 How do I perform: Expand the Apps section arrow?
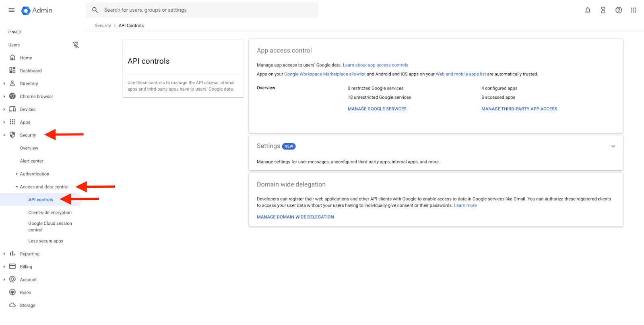(4, 122)
